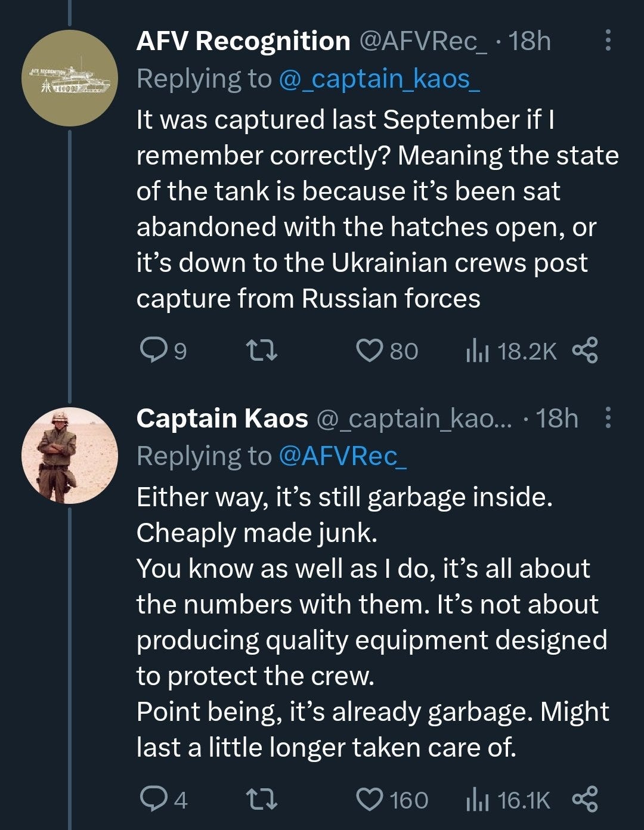Open more options on Captain Kaos tweet
Viewport: 644px width, 830px height.
pyautogui.click(x=608, y=417)
